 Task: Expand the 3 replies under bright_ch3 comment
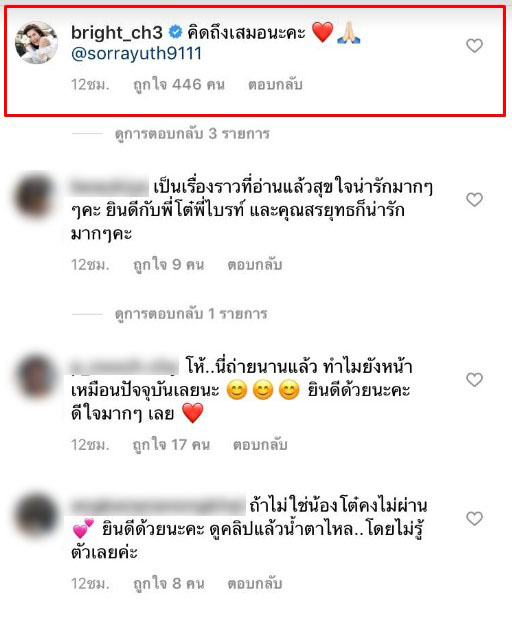pyautogui.click(x=192, y=134)
